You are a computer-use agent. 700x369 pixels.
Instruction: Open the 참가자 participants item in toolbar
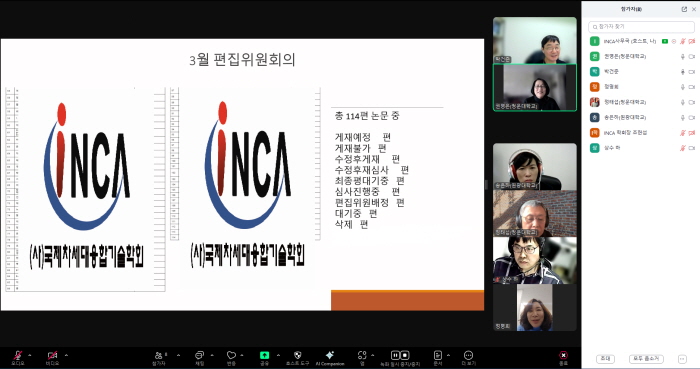[159, 355]
